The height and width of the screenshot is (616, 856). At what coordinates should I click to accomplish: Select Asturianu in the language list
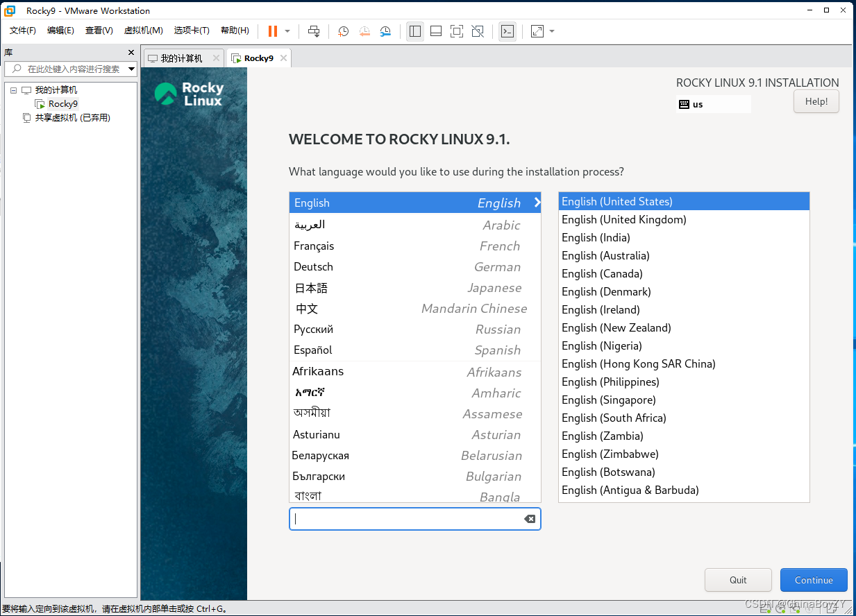pos(415,434)
